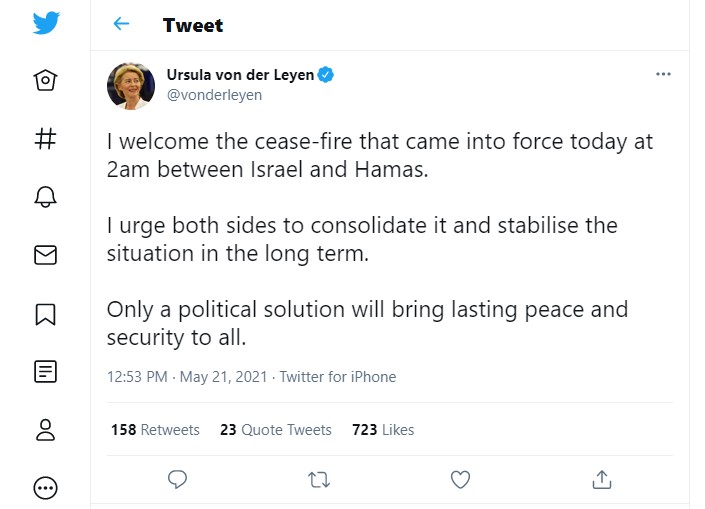Open the Notifications bell icon
The width and height of the screenshot is (705, 509).
click(x=46, y=197)
